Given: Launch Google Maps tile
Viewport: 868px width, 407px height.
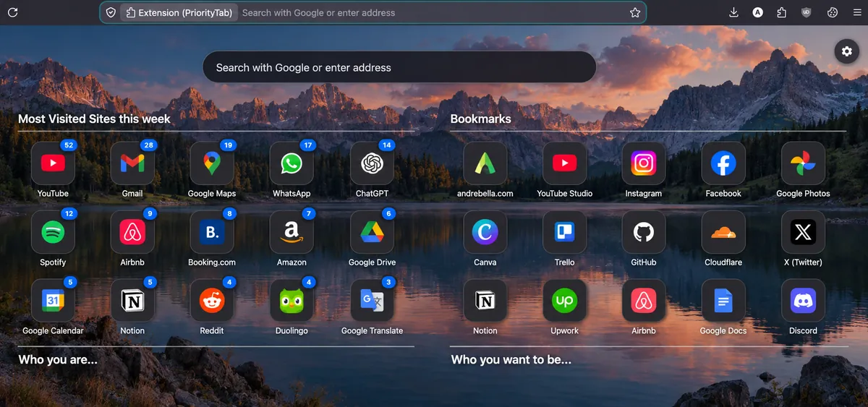Looking at the screenshot, I should pyautogui.click(x=212, y=163).
